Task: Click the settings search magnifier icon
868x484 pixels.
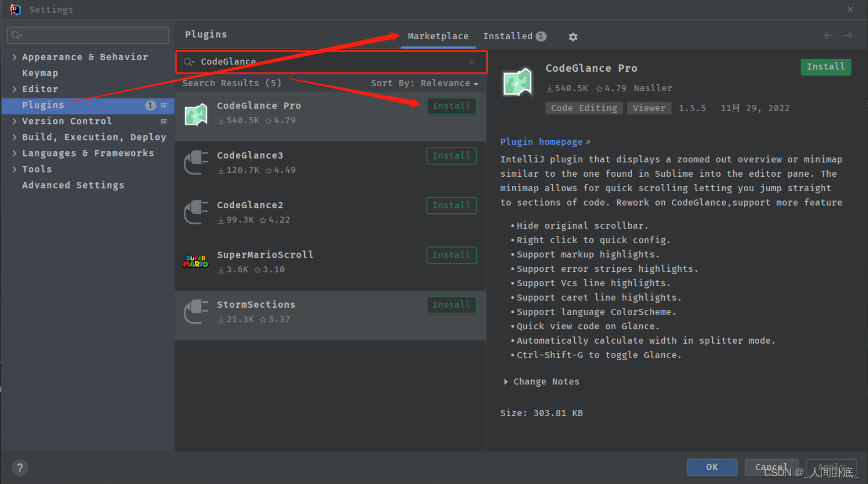Action: 17,35
